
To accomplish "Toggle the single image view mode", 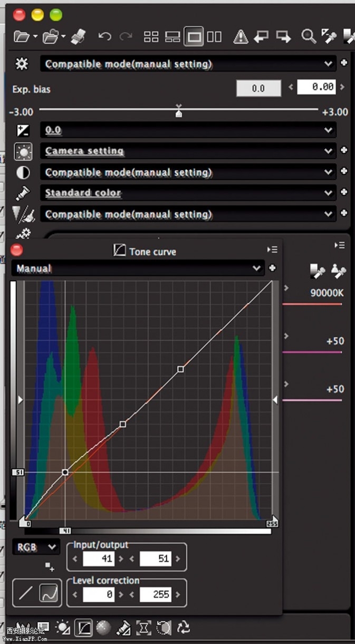I will pos(194,36).
